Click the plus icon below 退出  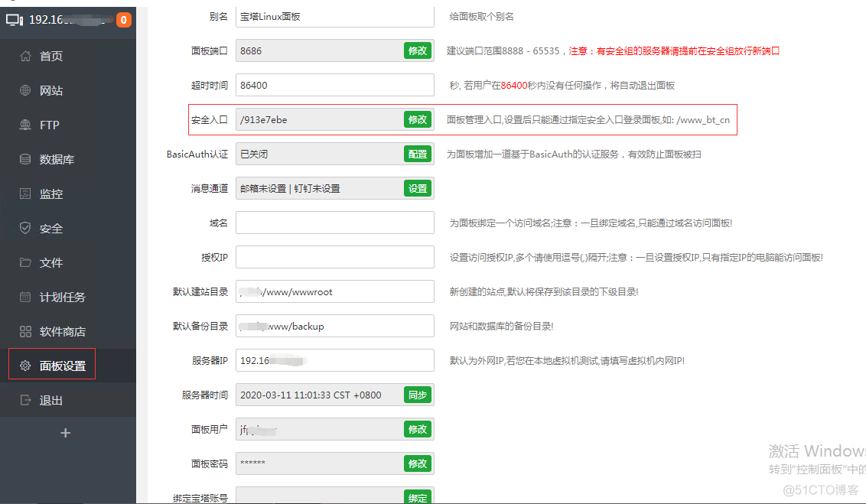(66, 433)
